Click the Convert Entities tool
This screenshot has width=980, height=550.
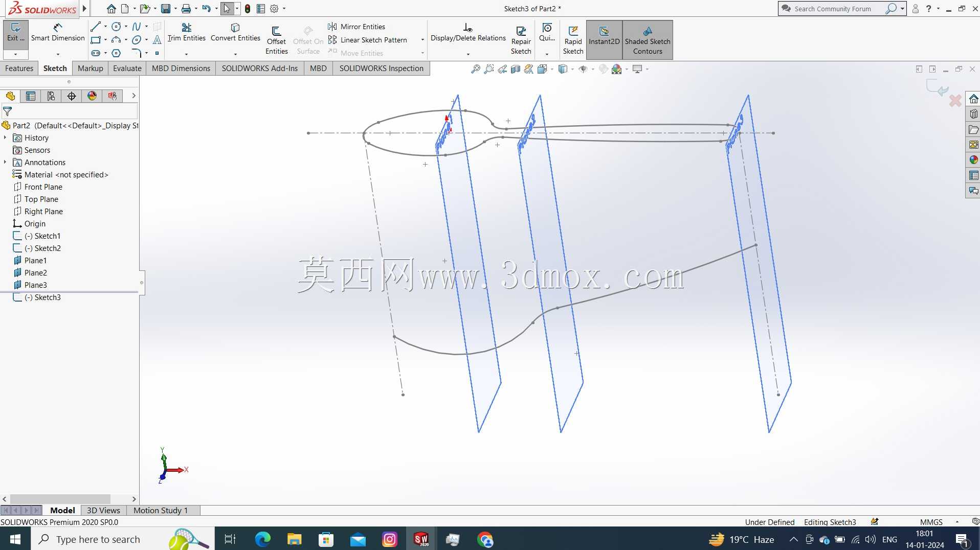click(x=235, y=33)
